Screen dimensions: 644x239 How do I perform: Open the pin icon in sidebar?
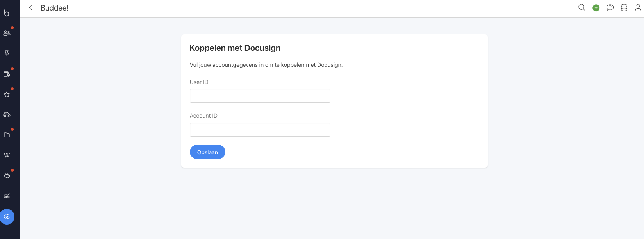pyautogui.click(x=7, y=53)
